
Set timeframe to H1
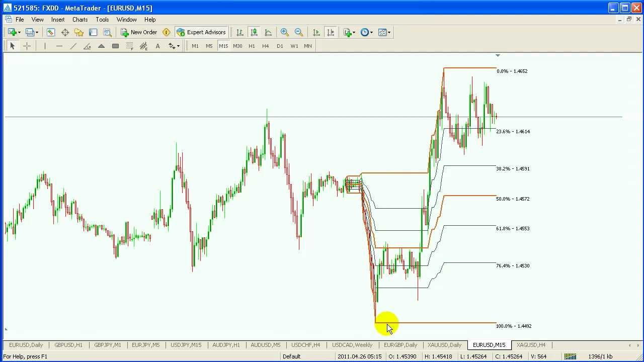[252, 46]
